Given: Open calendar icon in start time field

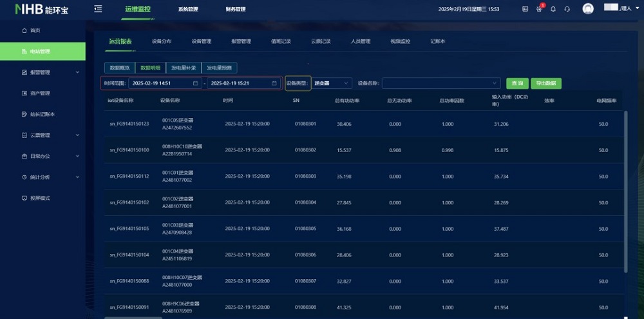Looking at the screenshot, I should coord(196,83).
